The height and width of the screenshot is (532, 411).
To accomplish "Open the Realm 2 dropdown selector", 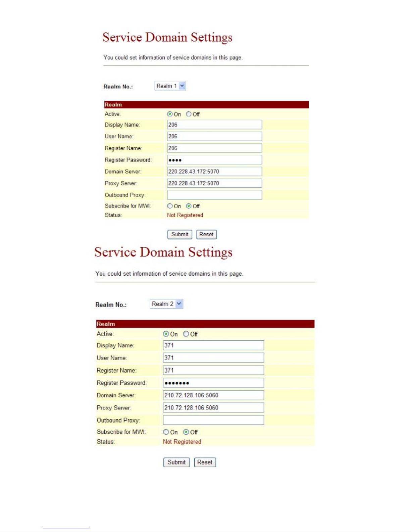I will tap(166, 304).
